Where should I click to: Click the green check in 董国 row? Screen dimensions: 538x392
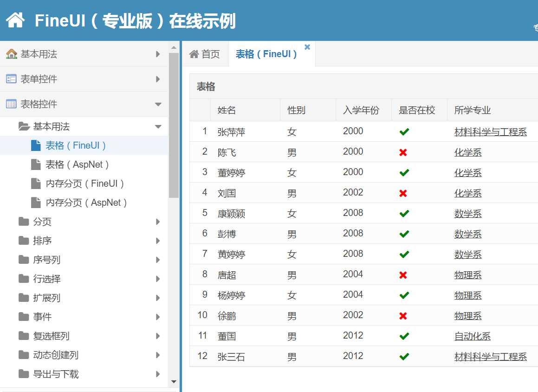[x=404, y=336]
